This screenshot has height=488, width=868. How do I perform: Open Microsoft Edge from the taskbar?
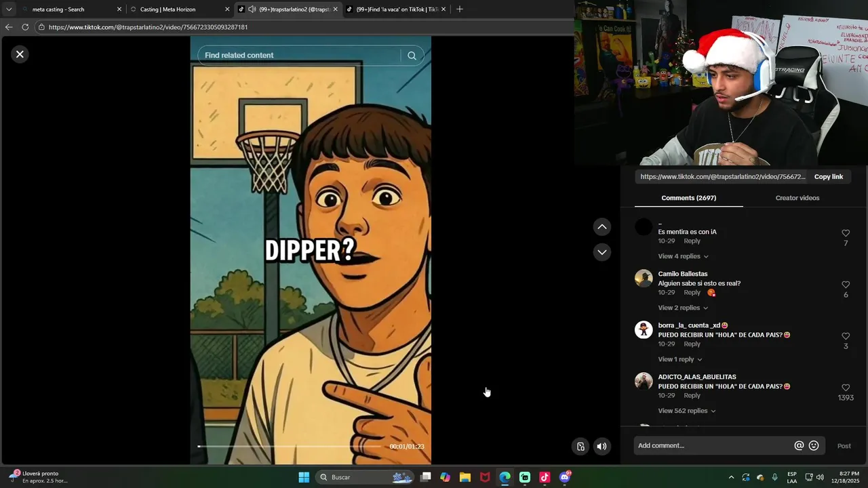tap(505, 477)
